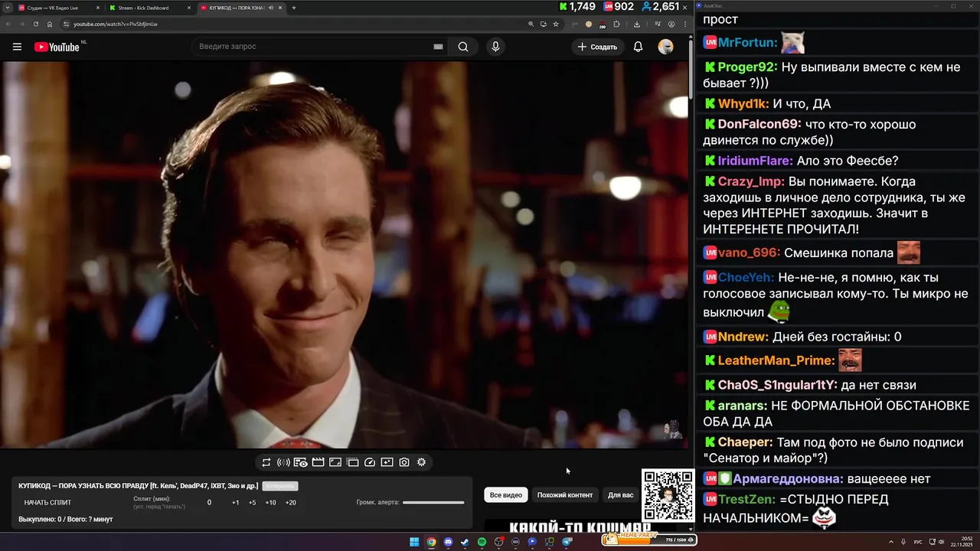This screenshot has width=980, height=551.
Task: Go to the YouTube home logo
Action: (x=57, y=47)
